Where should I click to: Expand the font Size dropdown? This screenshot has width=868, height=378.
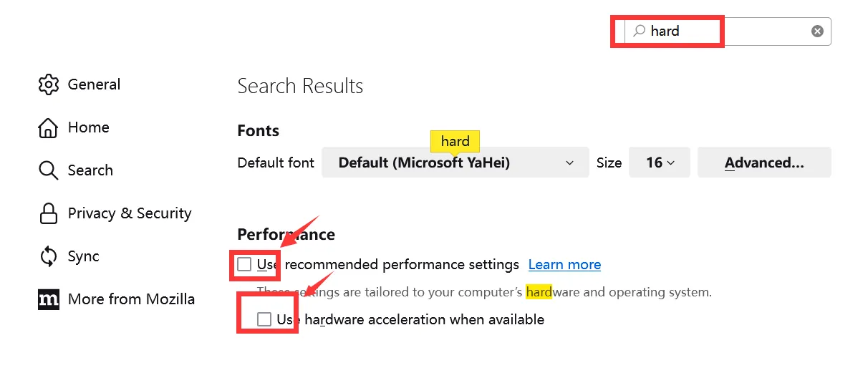click(659, 163)
